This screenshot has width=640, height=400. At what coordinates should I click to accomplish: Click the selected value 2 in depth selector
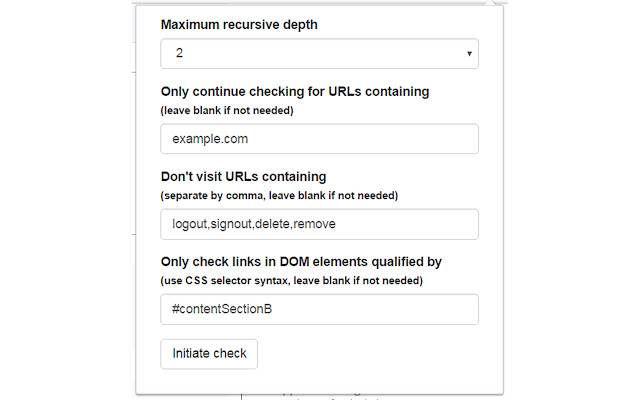tap(179, 54)
